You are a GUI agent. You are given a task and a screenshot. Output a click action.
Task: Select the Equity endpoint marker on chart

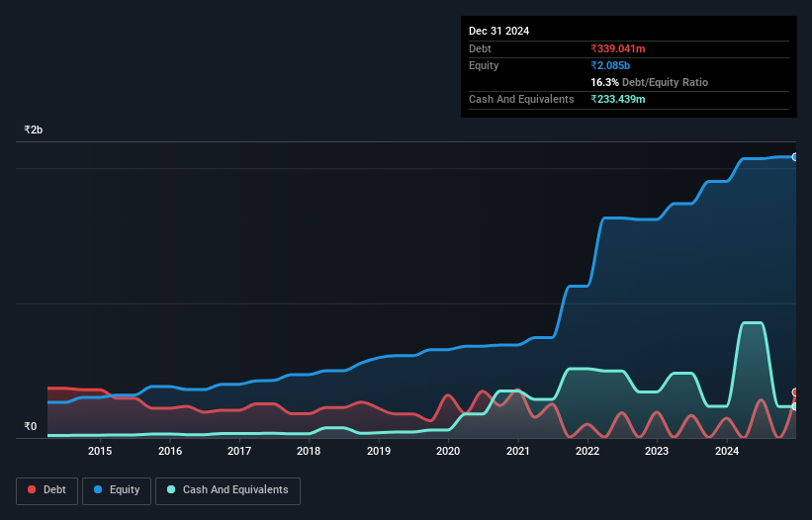[795, 157]
